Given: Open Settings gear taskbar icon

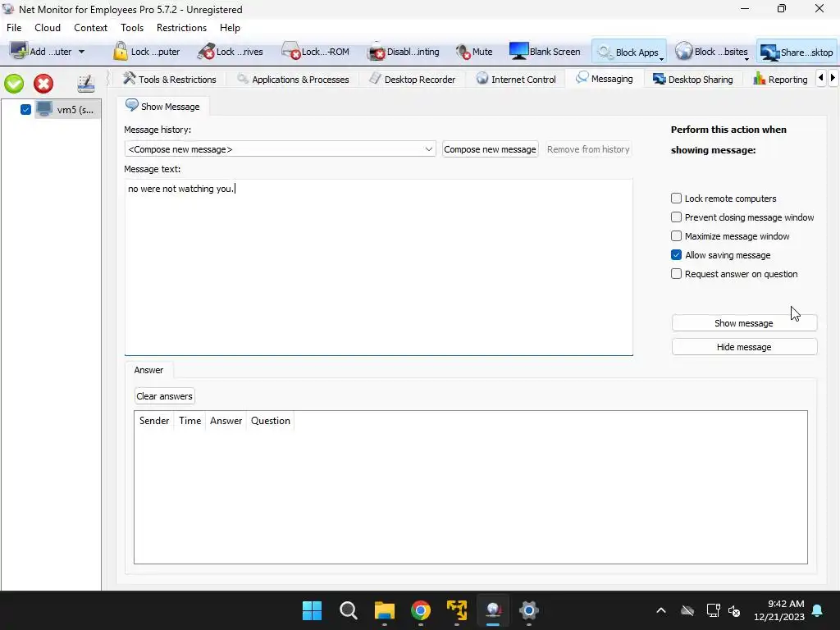Looking at the screenshot, I should [529, 610].
